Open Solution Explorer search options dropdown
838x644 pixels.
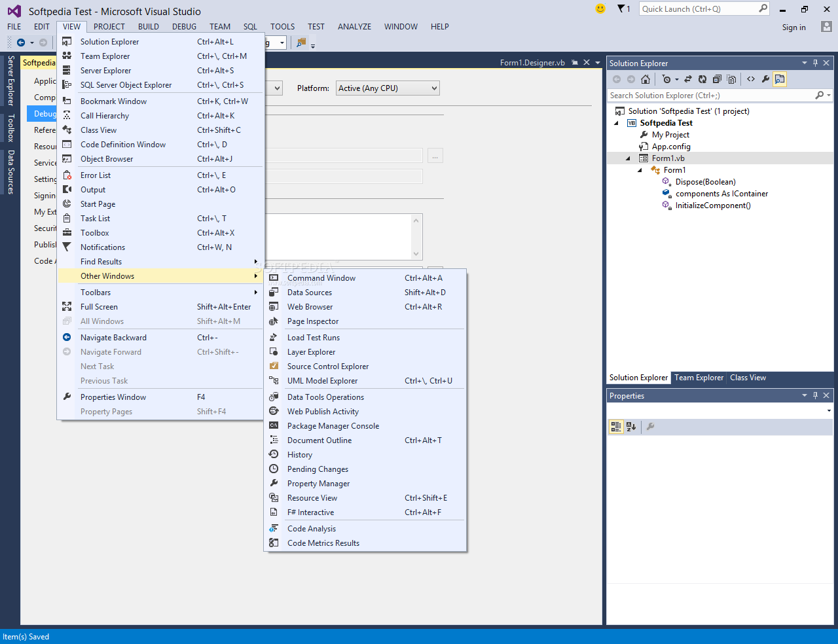coord(829,96)
